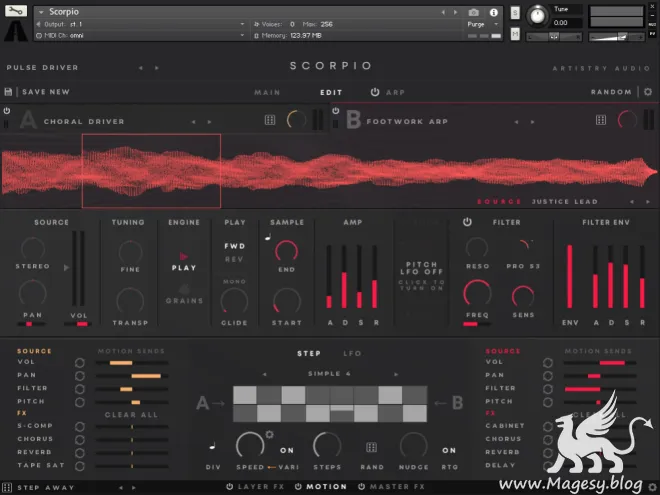
Task: Toggle Layer FX power switch
Action: (x=230, y=487)
